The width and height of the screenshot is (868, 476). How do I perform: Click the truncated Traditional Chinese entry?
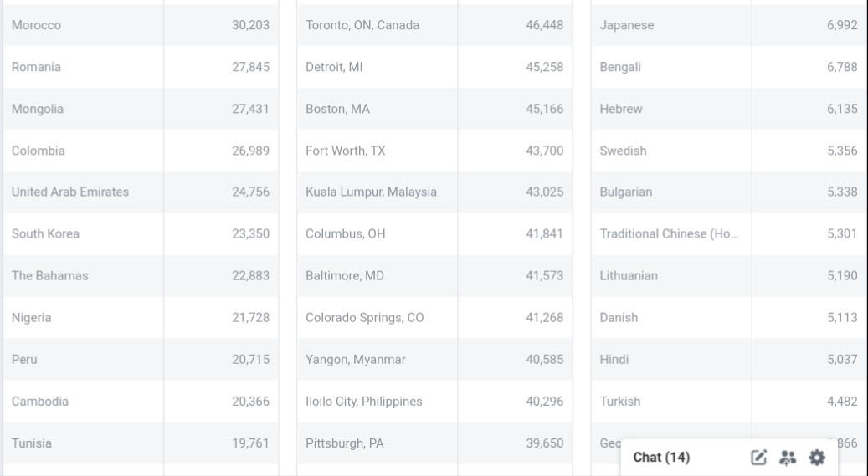(669, 233)
